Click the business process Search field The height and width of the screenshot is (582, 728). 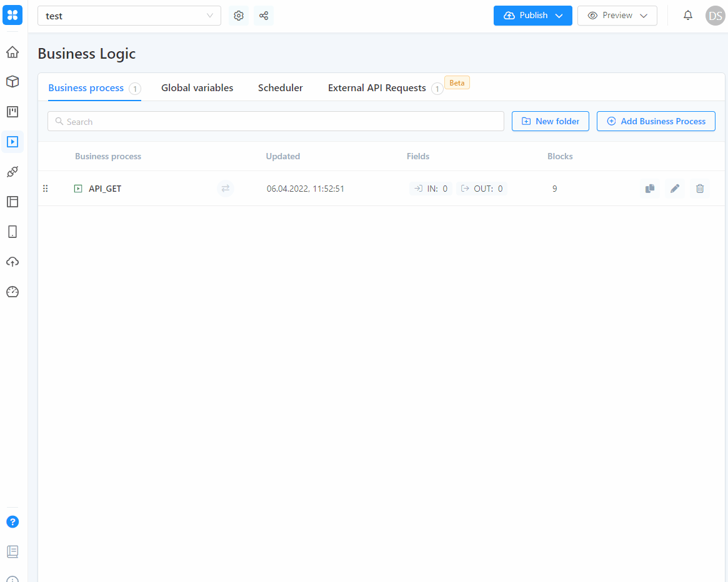[276, 121]
